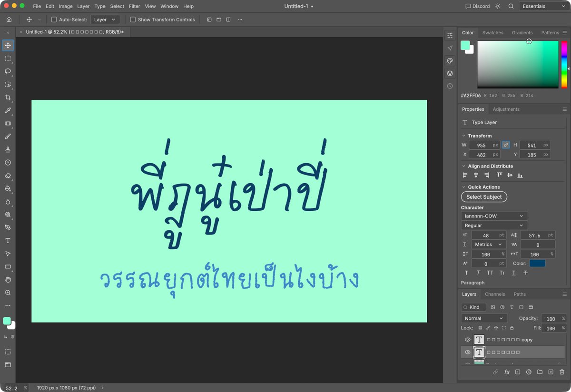Select the Pen tool
The height and width of the screenshot is (392, 571).
coord(8,227)
